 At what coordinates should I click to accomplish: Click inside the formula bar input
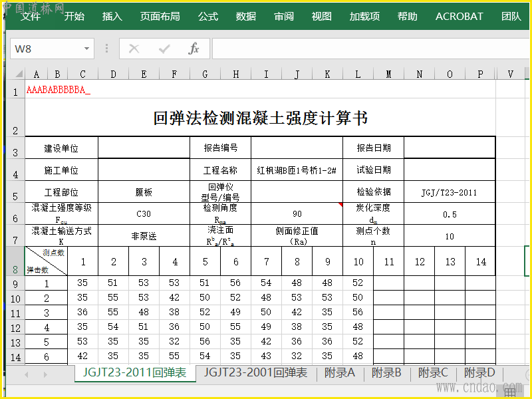pos(372,49)
